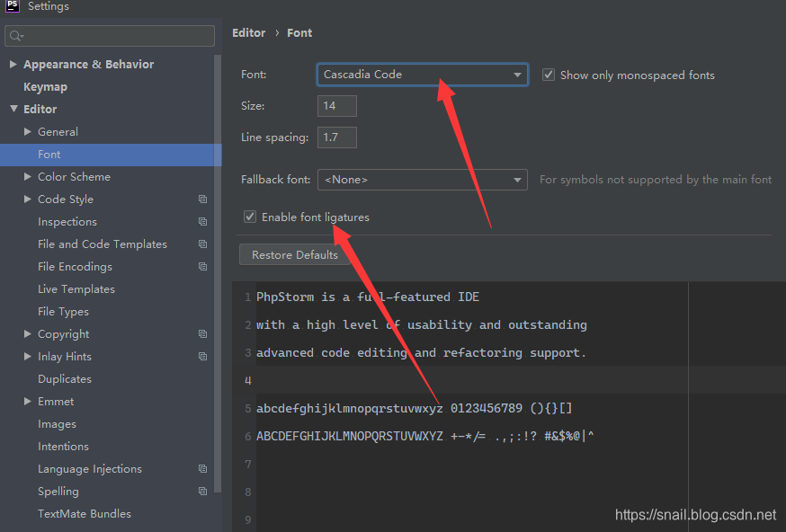Click the icon beside Language Injections

click(x=202, y=468)
